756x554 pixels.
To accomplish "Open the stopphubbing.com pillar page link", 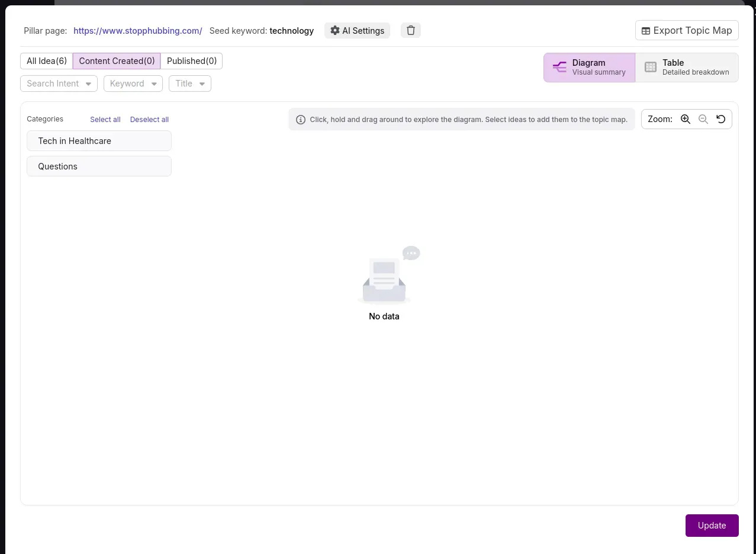I will 138,31.
